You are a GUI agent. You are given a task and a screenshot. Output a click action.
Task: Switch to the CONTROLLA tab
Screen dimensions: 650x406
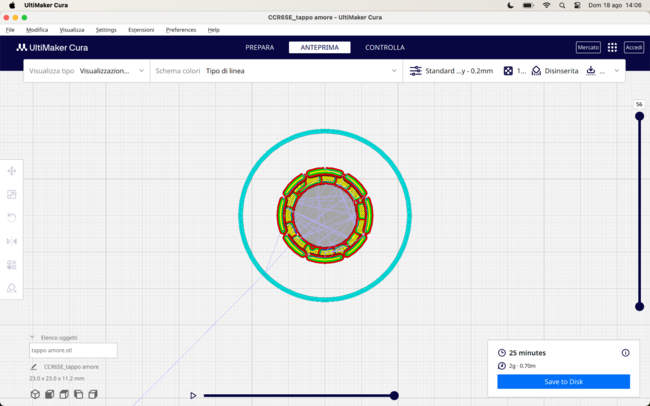pyautogui.click(x=384, y=47)
